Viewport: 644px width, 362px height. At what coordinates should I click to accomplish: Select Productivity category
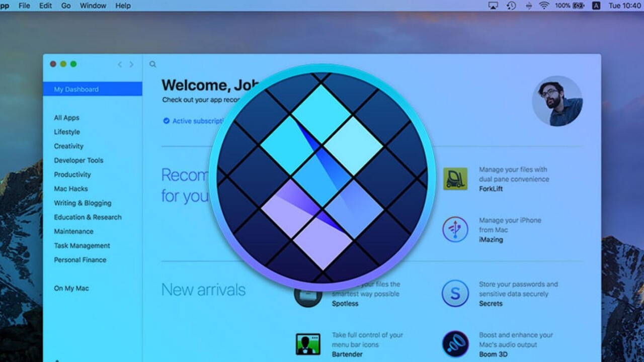(x=72, y=174)
